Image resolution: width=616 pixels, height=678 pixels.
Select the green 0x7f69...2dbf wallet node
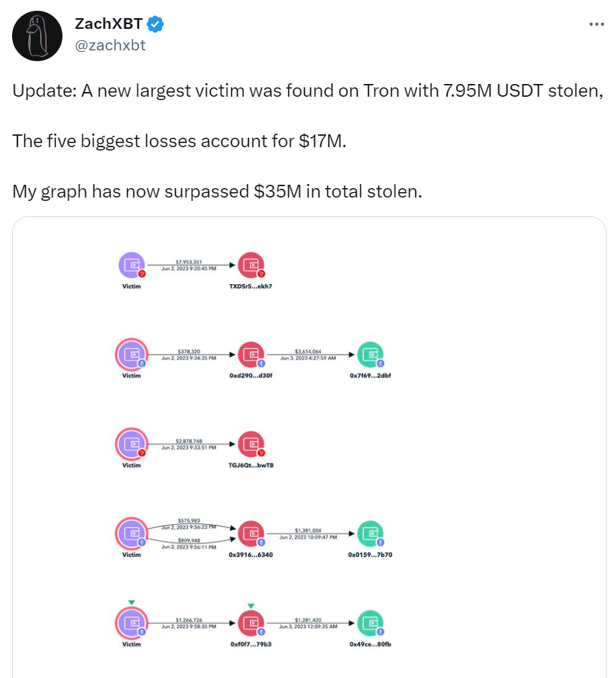click(370, 355)
